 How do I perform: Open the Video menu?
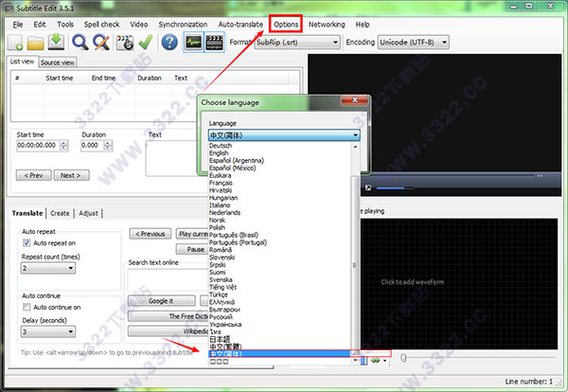(x=139, y=25)
